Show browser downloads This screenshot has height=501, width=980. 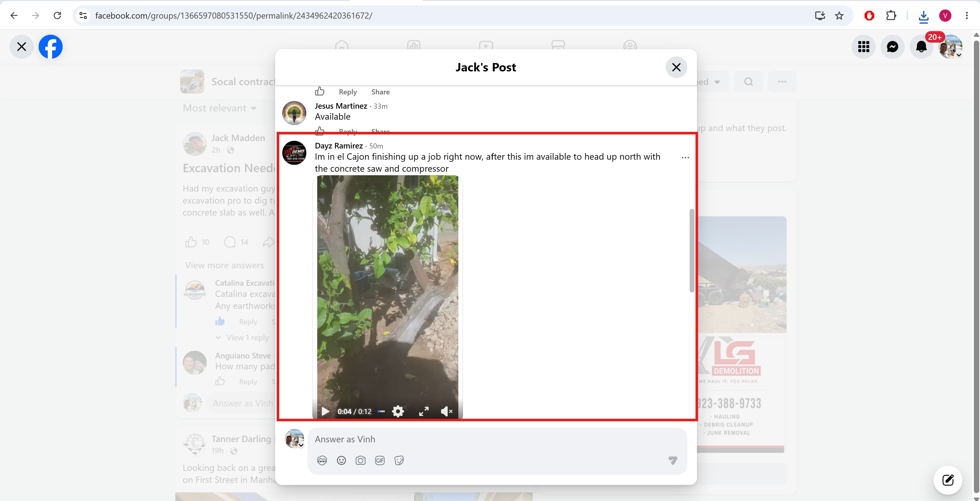[923, 16]
